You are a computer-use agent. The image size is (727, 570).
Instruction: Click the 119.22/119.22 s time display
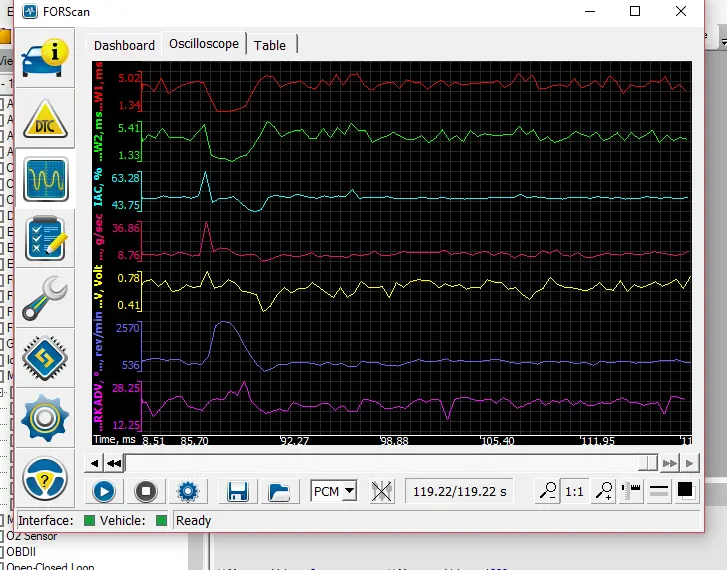459,491
